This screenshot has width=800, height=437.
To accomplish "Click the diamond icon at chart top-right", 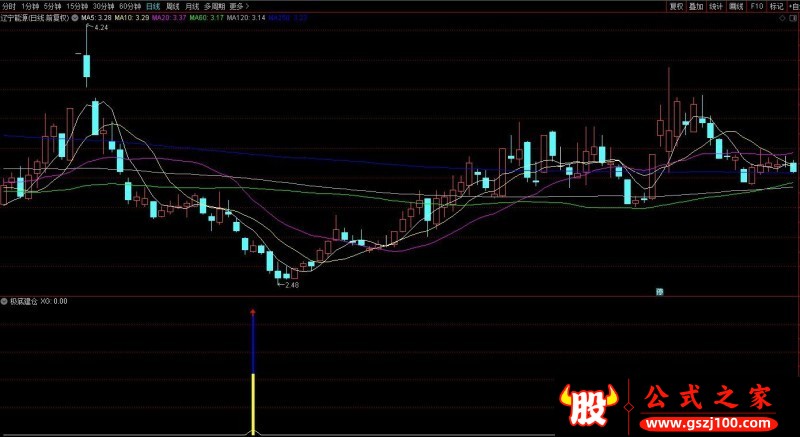I will pos(783,18).
